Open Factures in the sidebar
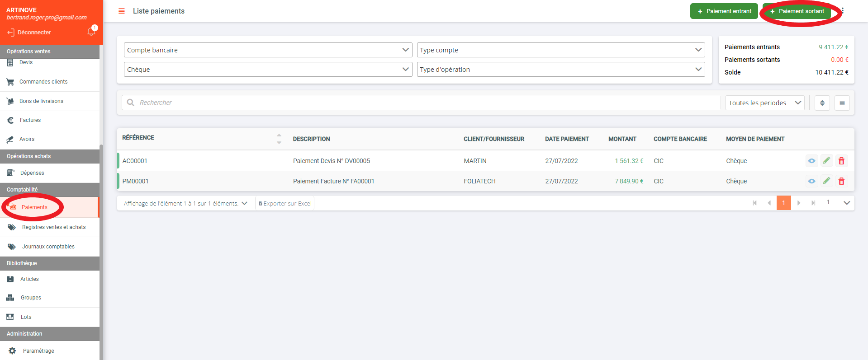868x360 pixels. click(30, 120)
